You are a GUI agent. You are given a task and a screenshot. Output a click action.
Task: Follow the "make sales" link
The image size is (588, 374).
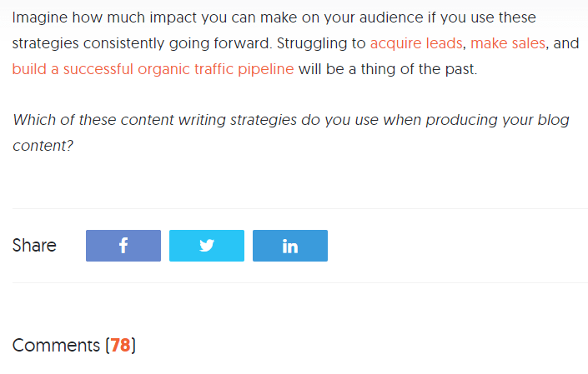(x=508, y=43)
